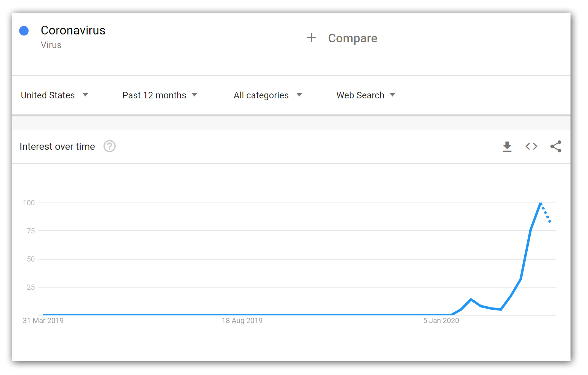Edit the Coronavirus search term
This screenshot has width=588, height=375.
tap(73, 30)
